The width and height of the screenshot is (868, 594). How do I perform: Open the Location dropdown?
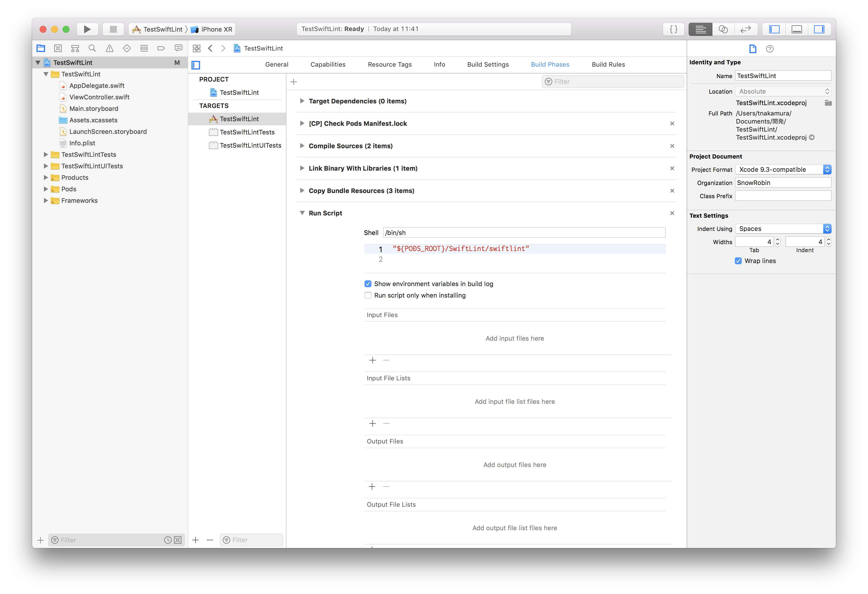coord(783,92)
